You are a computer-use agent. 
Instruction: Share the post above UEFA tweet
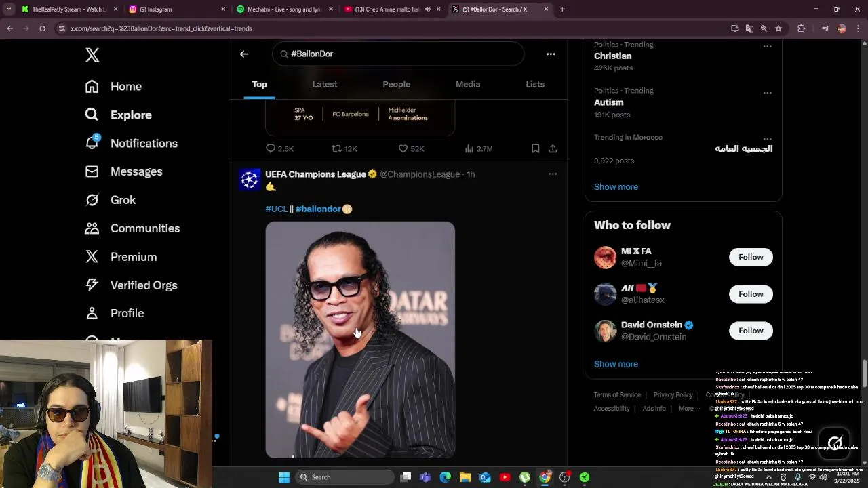tap(553, 148)
